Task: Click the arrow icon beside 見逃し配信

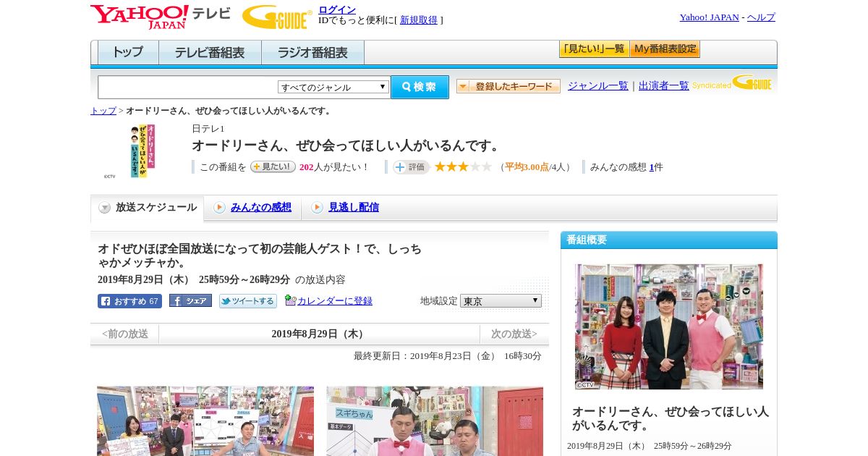Action: point(317,208)
